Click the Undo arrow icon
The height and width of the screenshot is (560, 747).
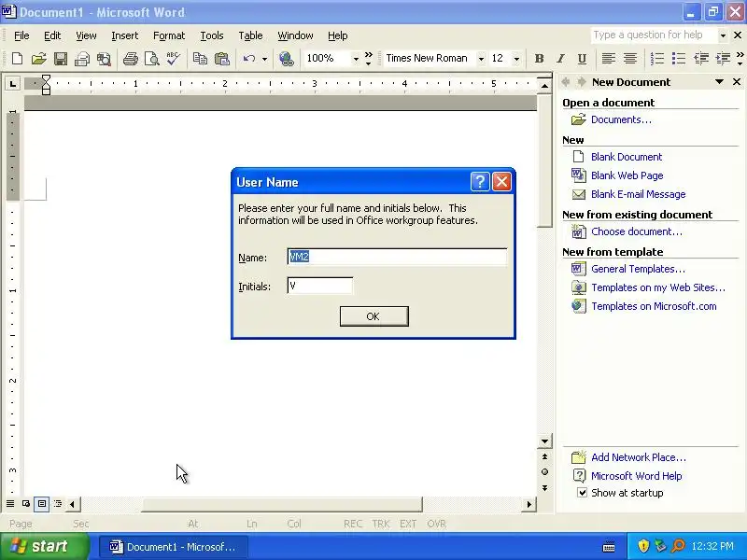coord(248,59)
